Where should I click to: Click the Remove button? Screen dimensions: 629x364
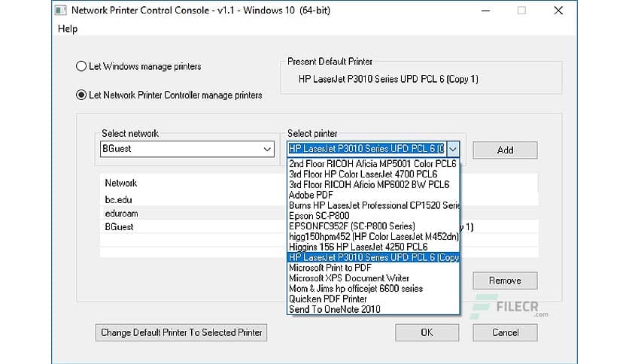tap(505, 281)
